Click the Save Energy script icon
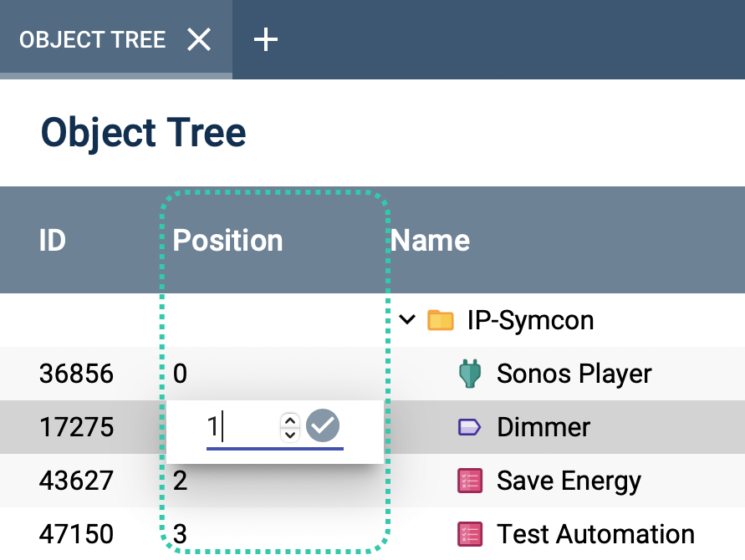This screenshot has width=745, height=560. 470,481
